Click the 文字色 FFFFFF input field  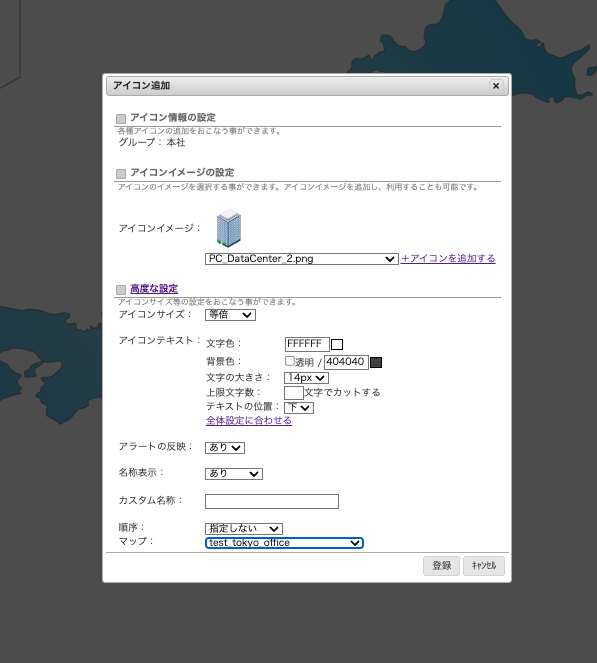(307, 344)
